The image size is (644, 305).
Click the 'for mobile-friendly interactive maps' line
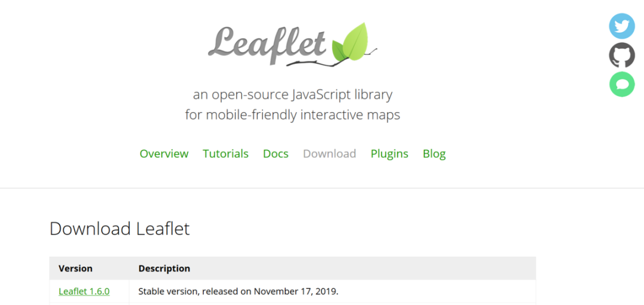292,115
